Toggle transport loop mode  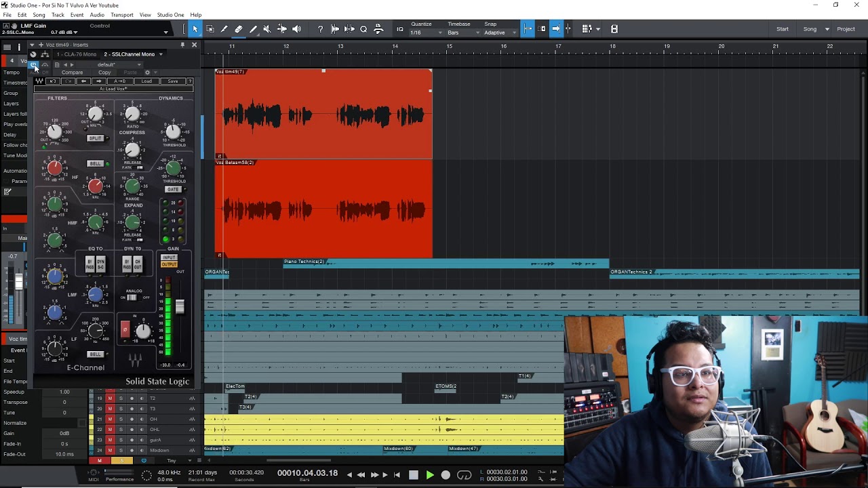(x=464, y=475)
